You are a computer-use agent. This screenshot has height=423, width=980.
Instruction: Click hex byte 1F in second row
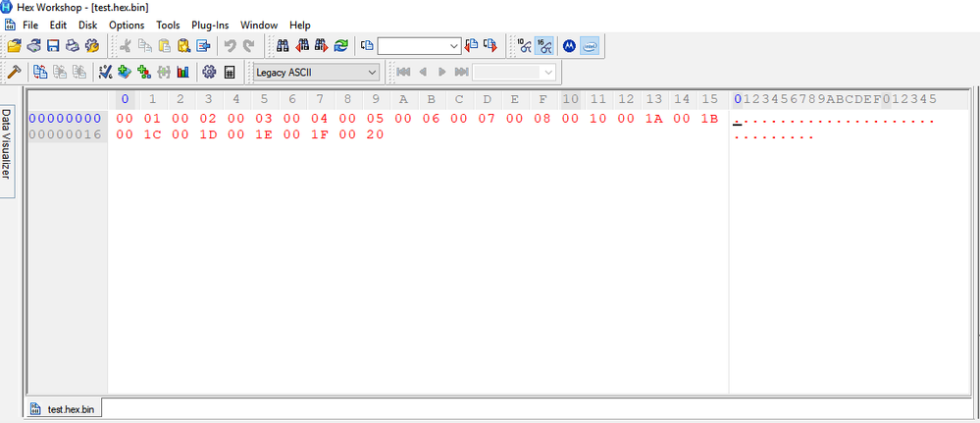pyautogui.click(x=320, y=134)
